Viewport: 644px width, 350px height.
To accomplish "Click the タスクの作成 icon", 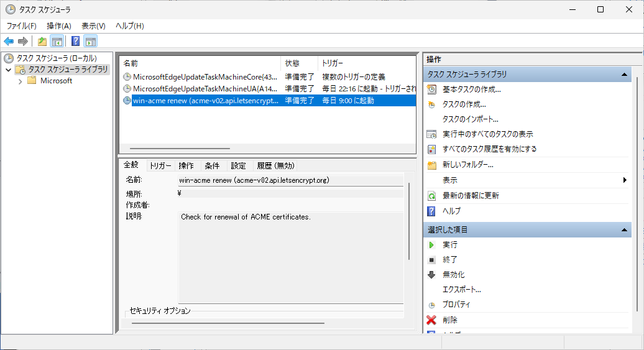I will (x=431, y=104).
